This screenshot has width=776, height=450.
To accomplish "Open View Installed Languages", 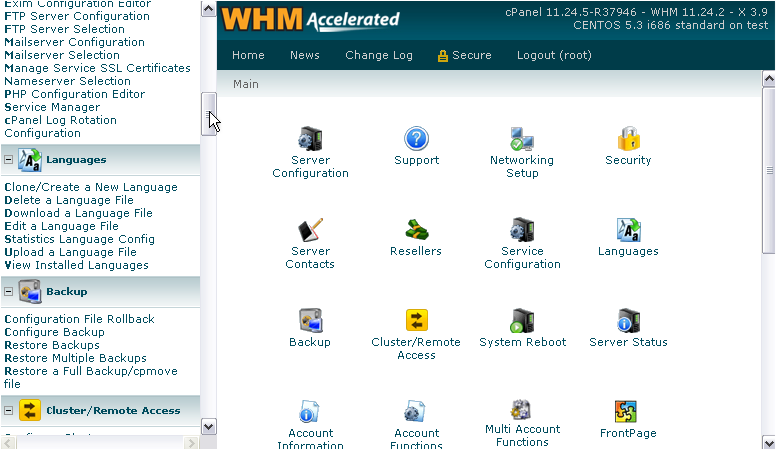I will [x=76, y=265].
